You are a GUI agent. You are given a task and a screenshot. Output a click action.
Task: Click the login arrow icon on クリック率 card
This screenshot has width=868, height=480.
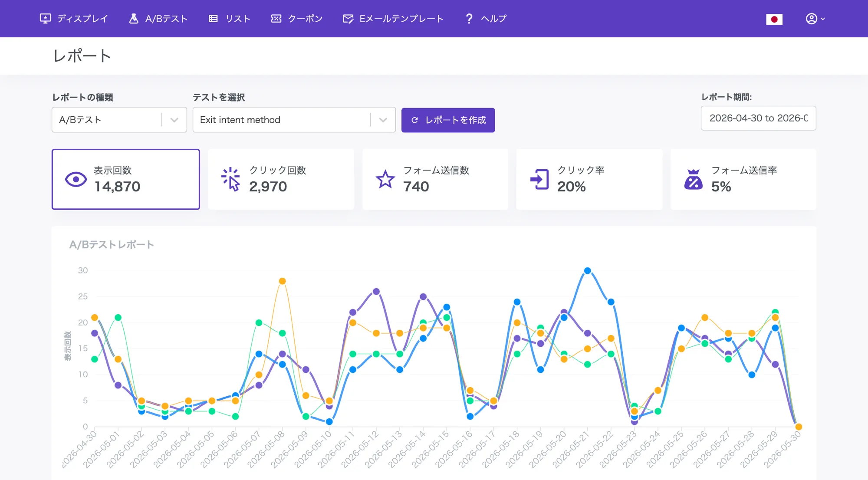(539, 179)
